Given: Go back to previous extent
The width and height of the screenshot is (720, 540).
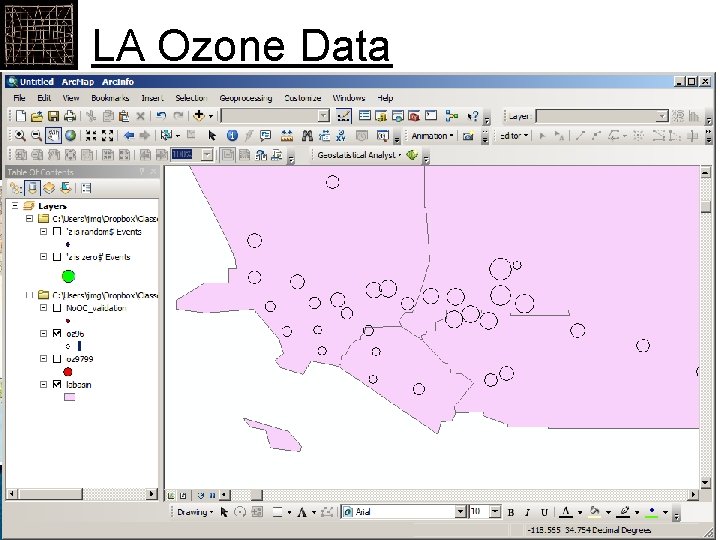Looking at the screenshot, I should pyautogui.click(x=129, y=135).
